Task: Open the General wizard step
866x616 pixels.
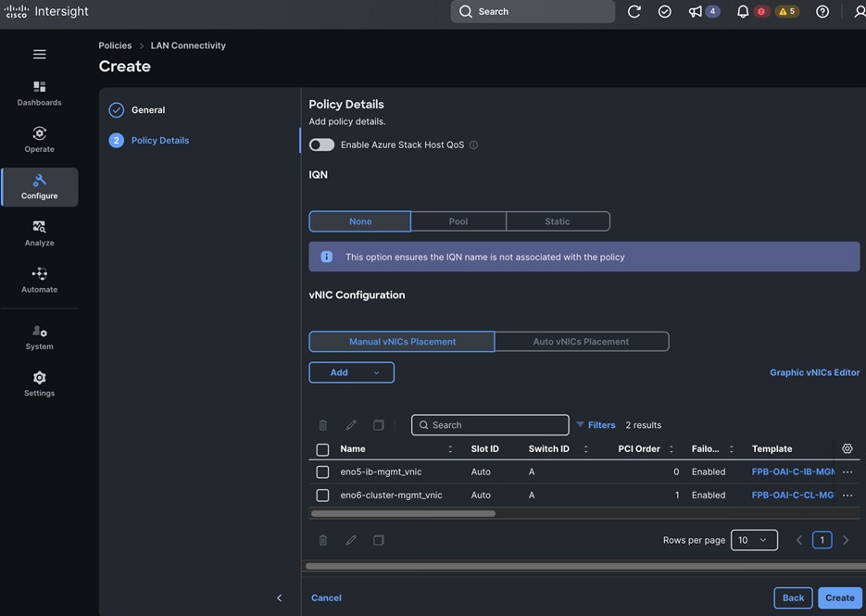Action: 137,110
